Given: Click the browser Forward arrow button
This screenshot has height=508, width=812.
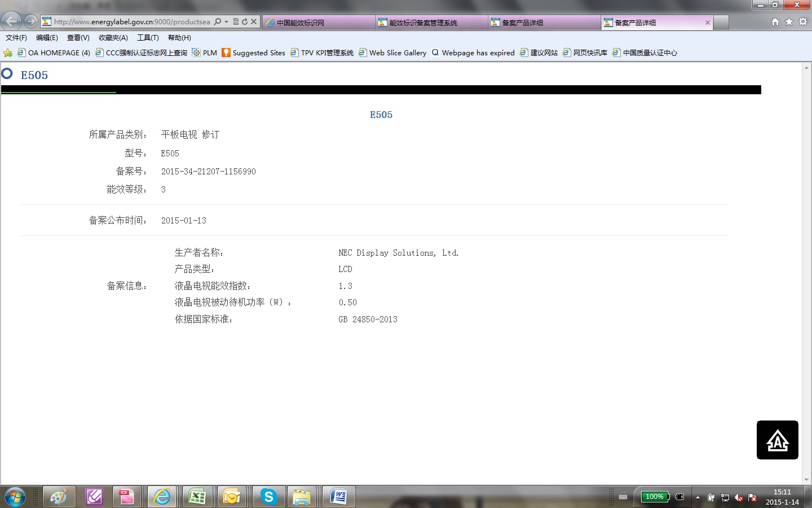Looking at the screenshot, I should click(30, 21).
